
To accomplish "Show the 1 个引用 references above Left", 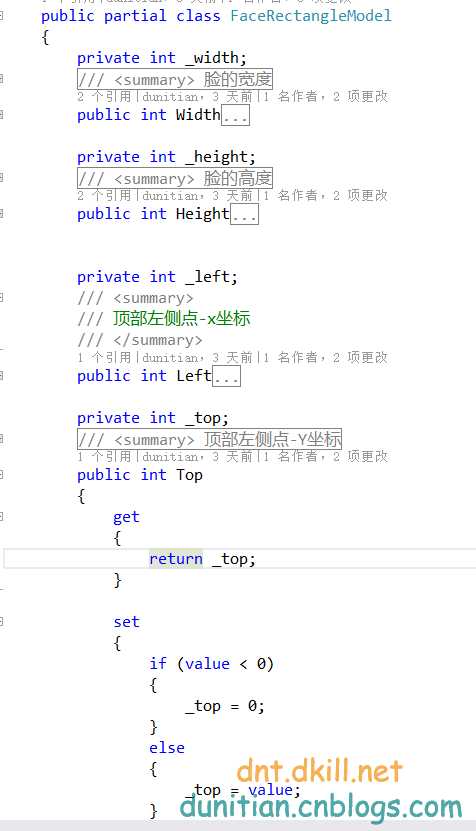I will 103,358.
